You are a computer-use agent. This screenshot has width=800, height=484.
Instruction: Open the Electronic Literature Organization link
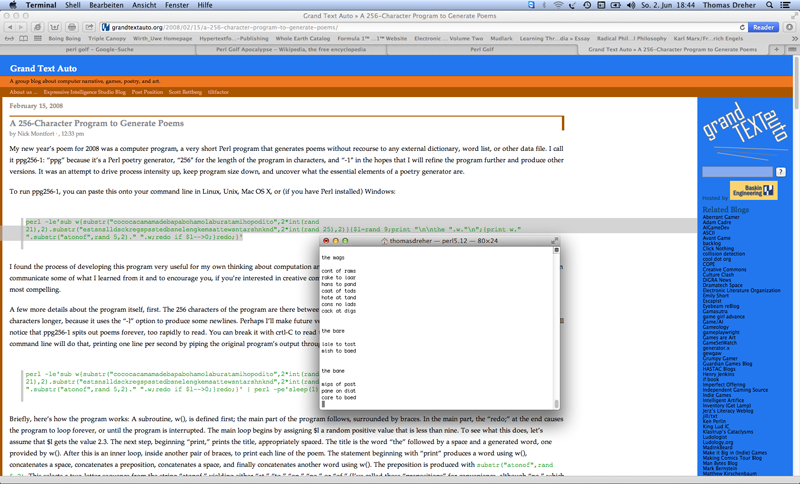741,290
